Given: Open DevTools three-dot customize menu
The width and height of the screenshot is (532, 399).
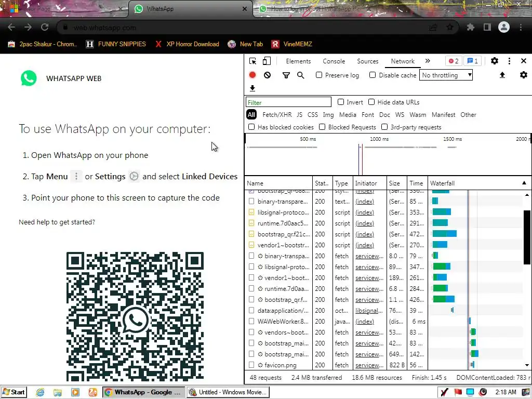Looking at the screenshot, I should (509, 61).
